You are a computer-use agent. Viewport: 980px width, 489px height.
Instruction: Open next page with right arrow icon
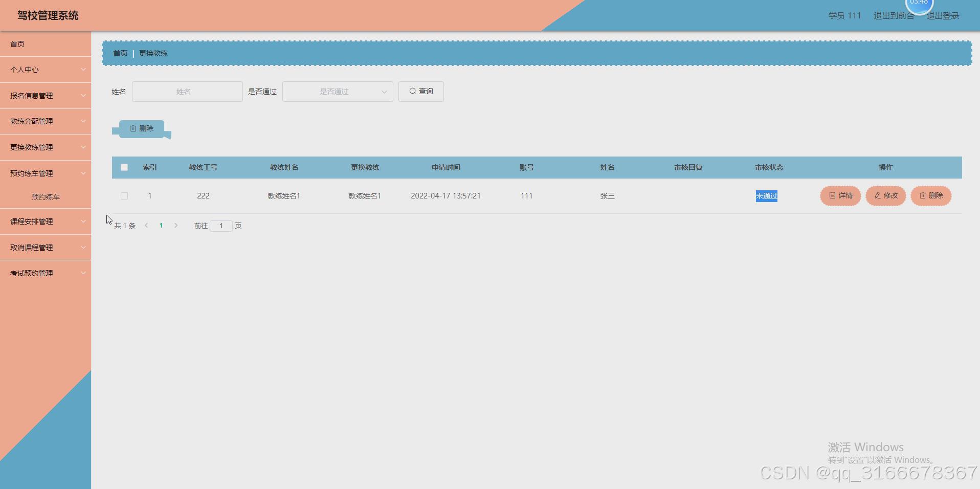175,225
